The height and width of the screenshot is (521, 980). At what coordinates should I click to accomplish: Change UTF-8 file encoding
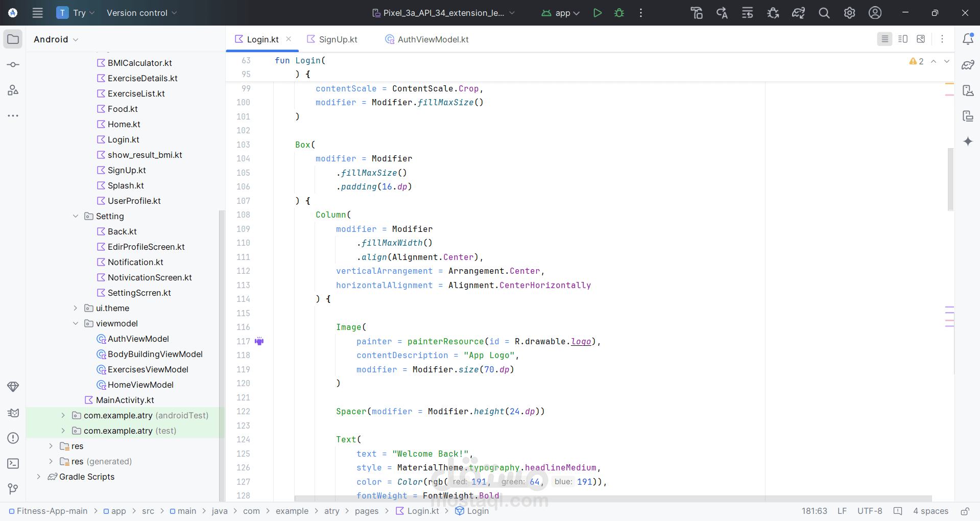click(x=870, y=511)
